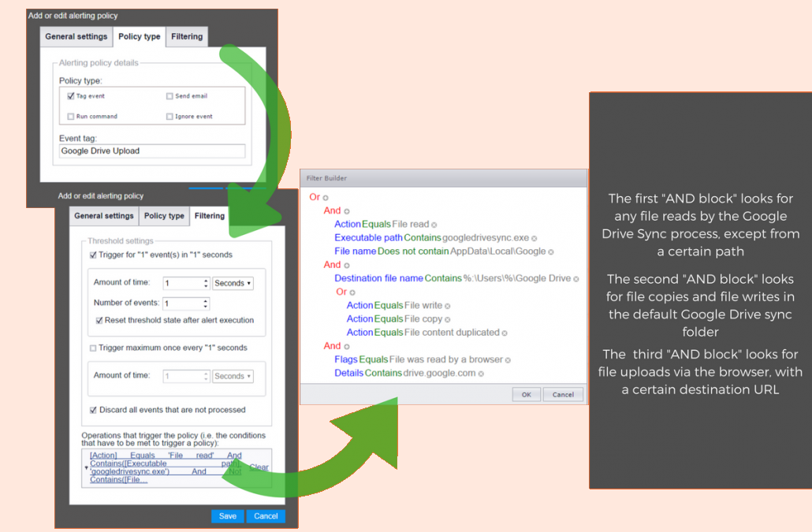Select Filtering tab above Threshold settings
Image resolution: width=812 pixels, height=532 pixels.
point(209,216)
